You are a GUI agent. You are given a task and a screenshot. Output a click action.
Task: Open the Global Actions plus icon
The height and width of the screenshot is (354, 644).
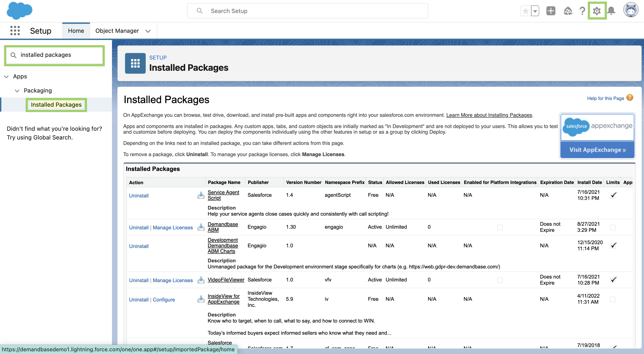[x=551, y=11]
